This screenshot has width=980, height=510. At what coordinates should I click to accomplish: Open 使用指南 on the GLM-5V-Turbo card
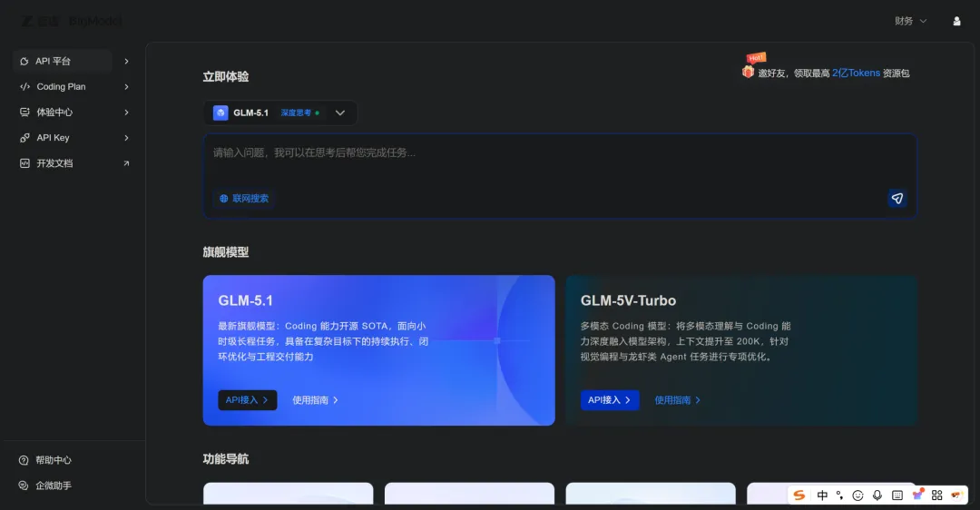pyautogui.click(x=678, y=400)
